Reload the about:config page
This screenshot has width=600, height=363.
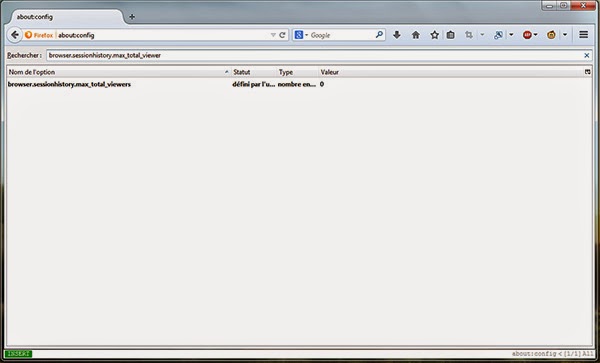pos(282,35)
